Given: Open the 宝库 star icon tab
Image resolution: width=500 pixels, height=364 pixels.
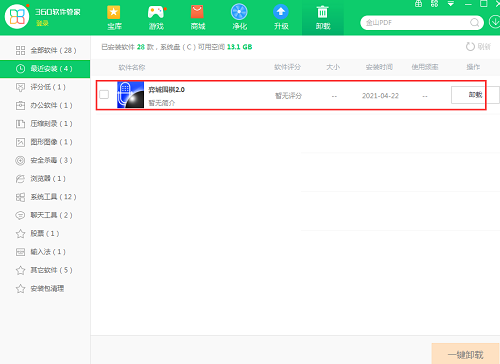Looking at the screenshot, I should (x=114, y=17).
